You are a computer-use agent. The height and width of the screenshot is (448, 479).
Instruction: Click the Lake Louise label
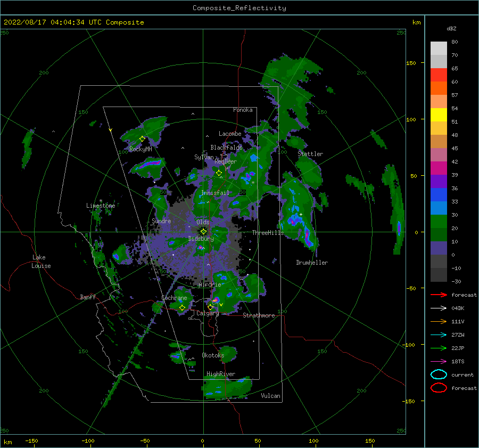coord(41,262)
